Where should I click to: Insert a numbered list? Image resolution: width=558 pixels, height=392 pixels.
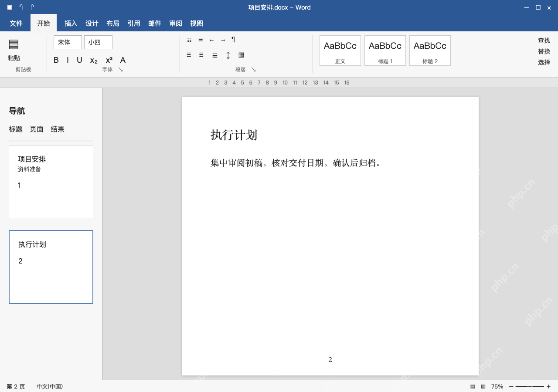point(201,40)
